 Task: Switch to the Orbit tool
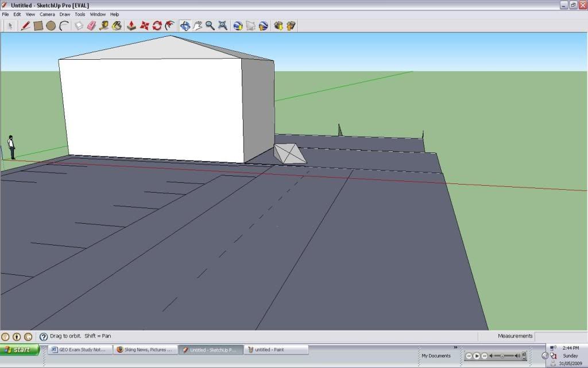pyautogui.click(x=184, y=25)
